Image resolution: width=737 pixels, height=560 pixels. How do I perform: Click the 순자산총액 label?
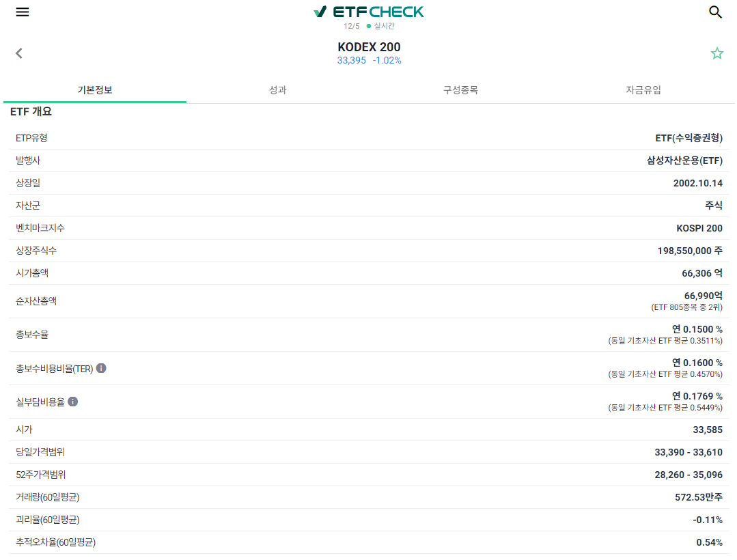(36, 301)
